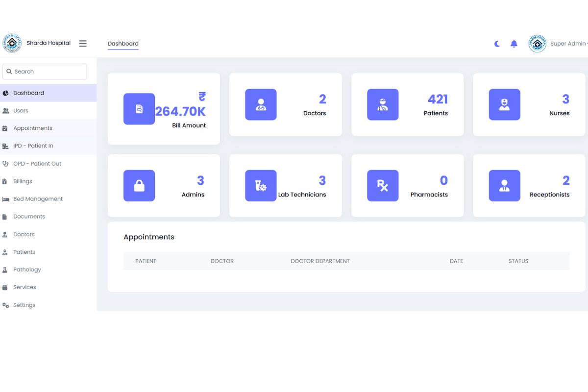This screenshot has height=392, width=588.
Task: Select the Dashboard tab in header
Action: (123, 44)
